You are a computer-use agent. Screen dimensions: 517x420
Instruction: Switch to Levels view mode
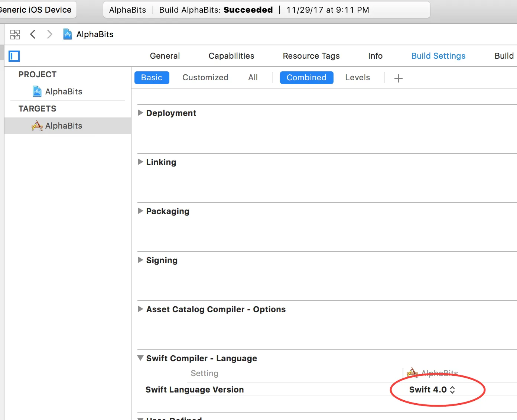click(358, 78)
